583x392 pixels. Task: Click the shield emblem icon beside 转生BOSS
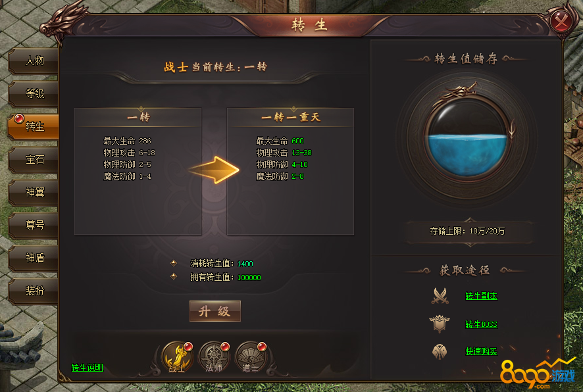click(x=440, y=324)
